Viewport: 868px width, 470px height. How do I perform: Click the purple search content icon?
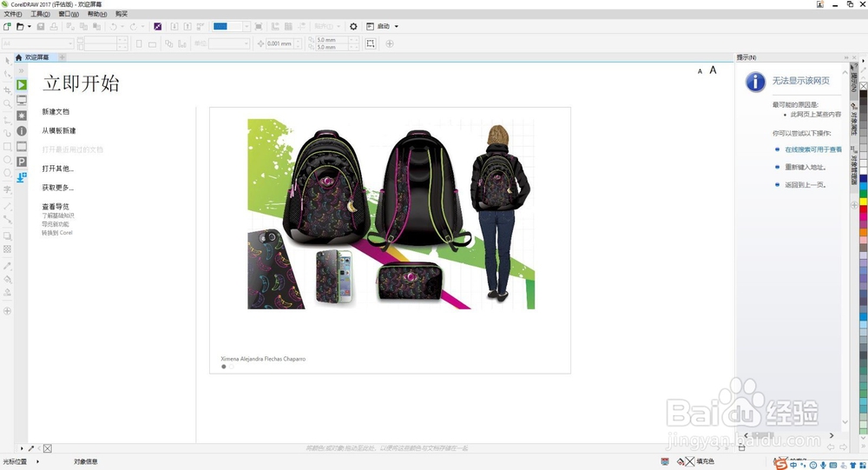158,27
